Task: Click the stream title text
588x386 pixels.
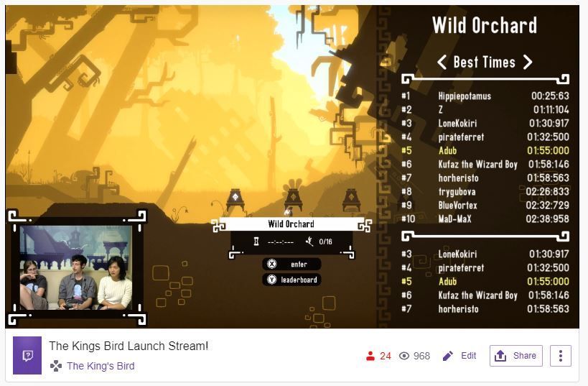Action: pyautogui.click(x=129, y=346)
